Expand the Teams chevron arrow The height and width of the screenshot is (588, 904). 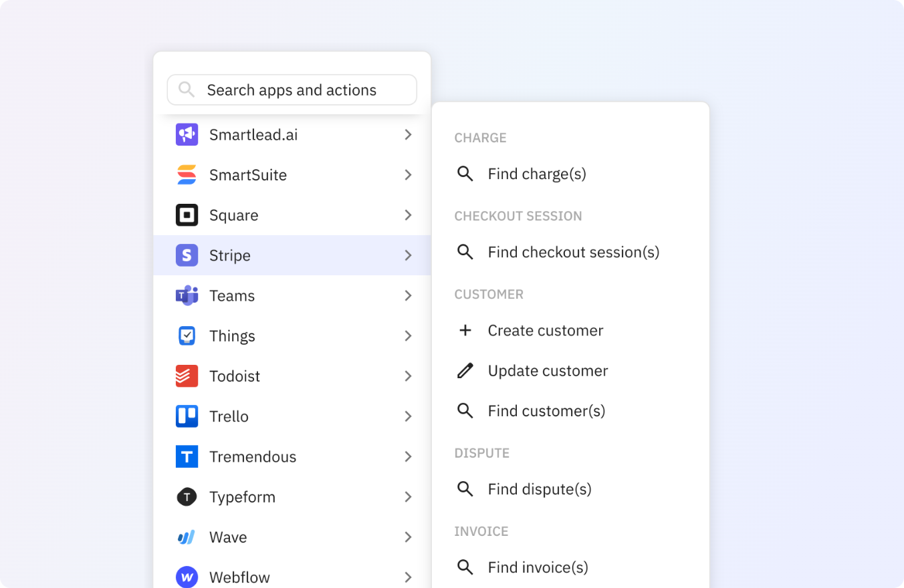(408, 295)
